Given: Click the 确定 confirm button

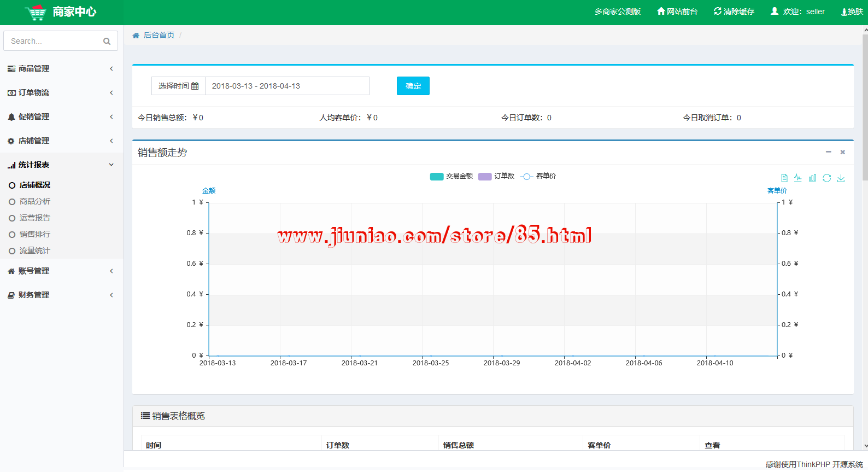Looking at the screenshot, I should click(x=413, y=86).
